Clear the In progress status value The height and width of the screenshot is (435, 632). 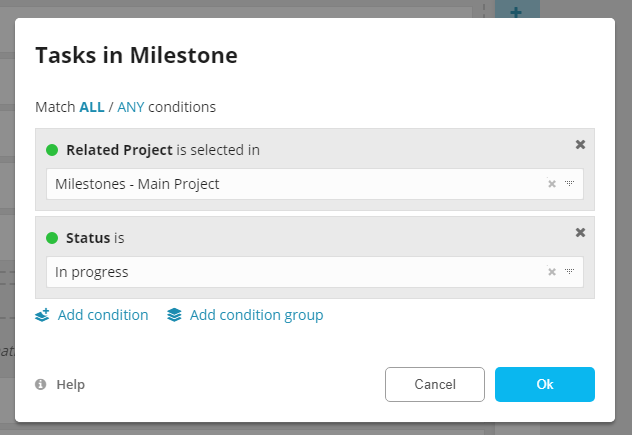(552, 272)
